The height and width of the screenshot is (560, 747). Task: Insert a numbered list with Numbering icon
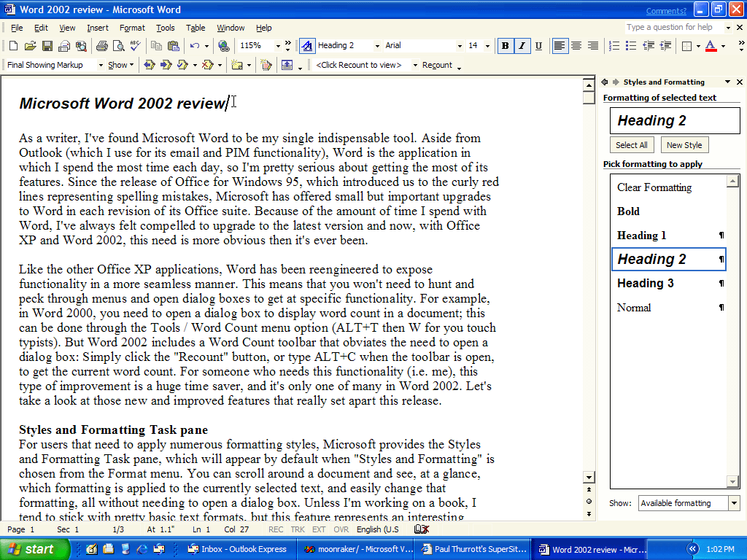pos(614,46)
